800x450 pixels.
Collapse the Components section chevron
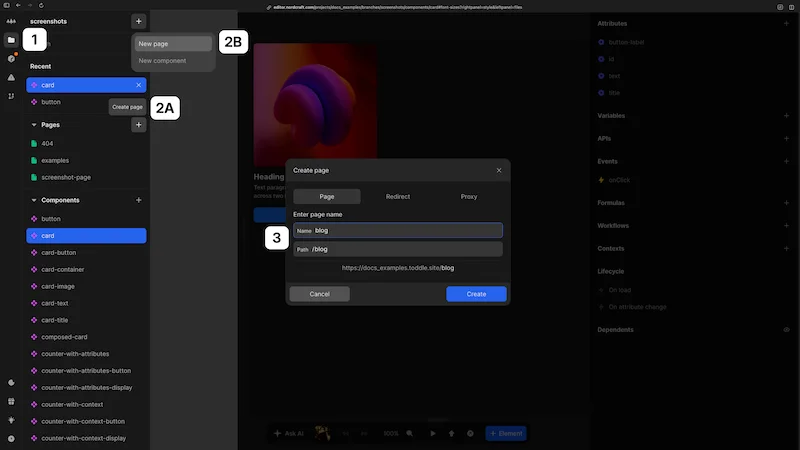pyautogui.click(x=34, y=200)
